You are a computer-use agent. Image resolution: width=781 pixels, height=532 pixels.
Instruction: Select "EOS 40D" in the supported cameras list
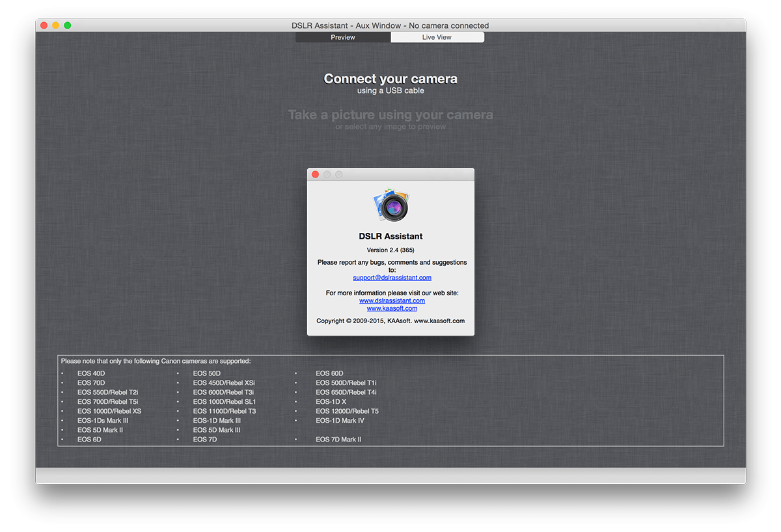coord(91,373)
